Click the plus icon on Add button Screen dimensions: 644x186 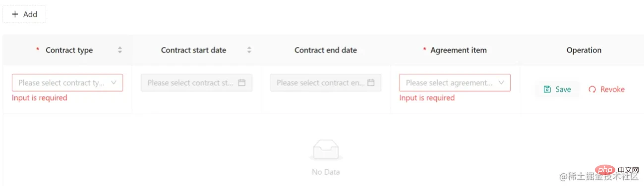click(x=15, y=14)
